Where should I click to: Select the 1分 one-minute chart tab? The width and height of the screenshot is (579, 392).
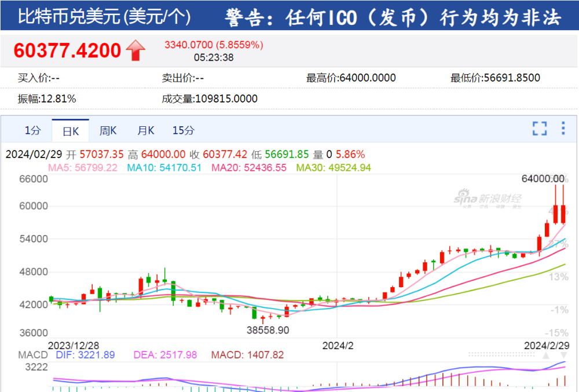(x=32, y=130)
